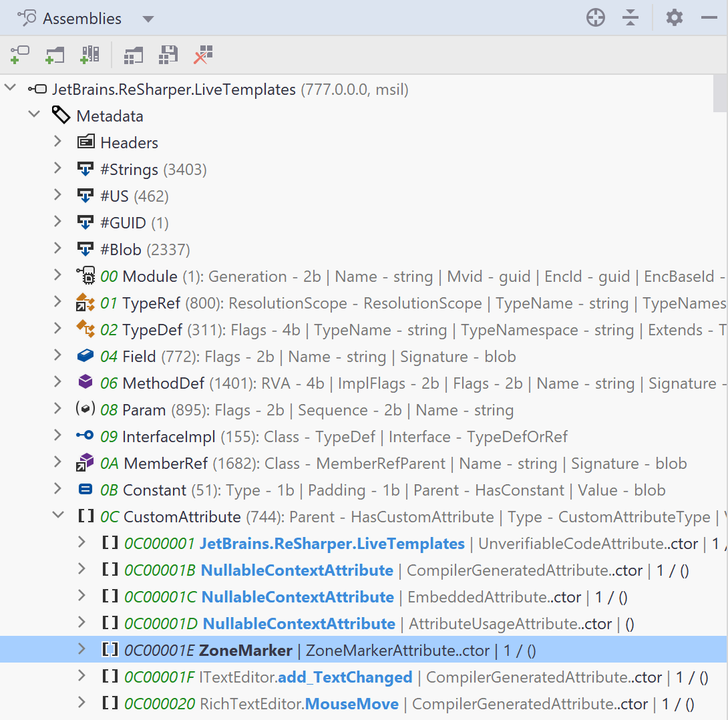This screenshot has height=720, width=728.
Task: Click the Assemblies panel title icon
Action: (x=27, y=18)
